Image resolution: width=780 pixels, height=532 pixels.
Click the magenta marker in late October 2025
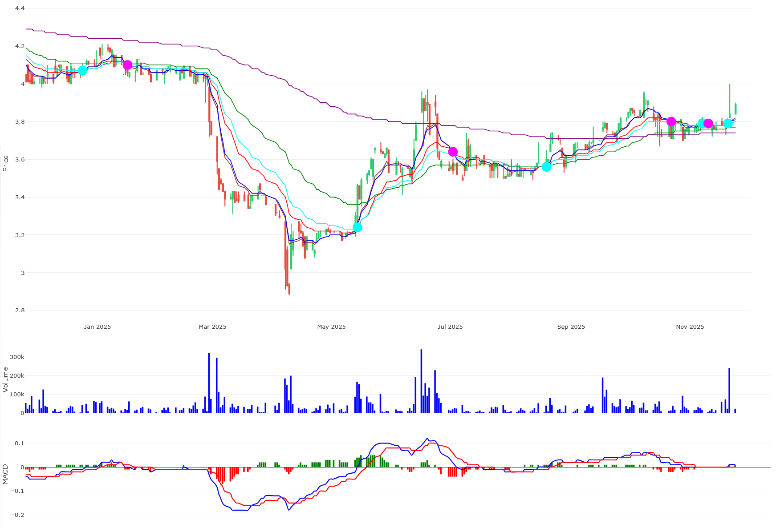[672, 121]
